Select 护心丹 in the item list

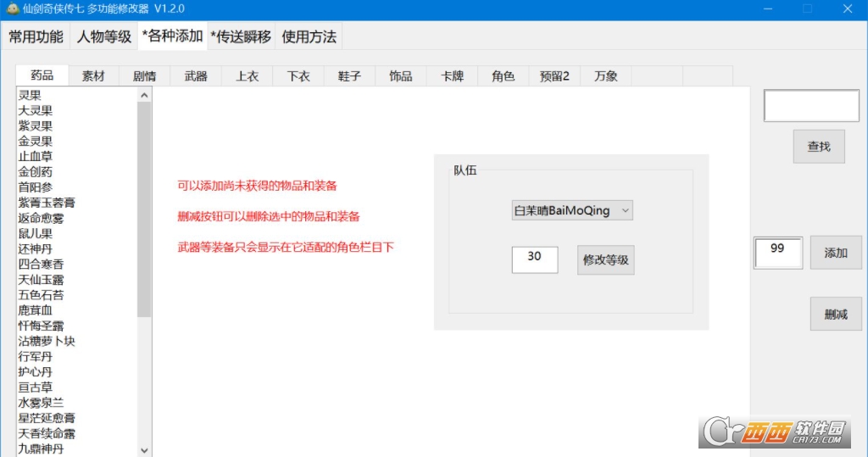[36, 371]
